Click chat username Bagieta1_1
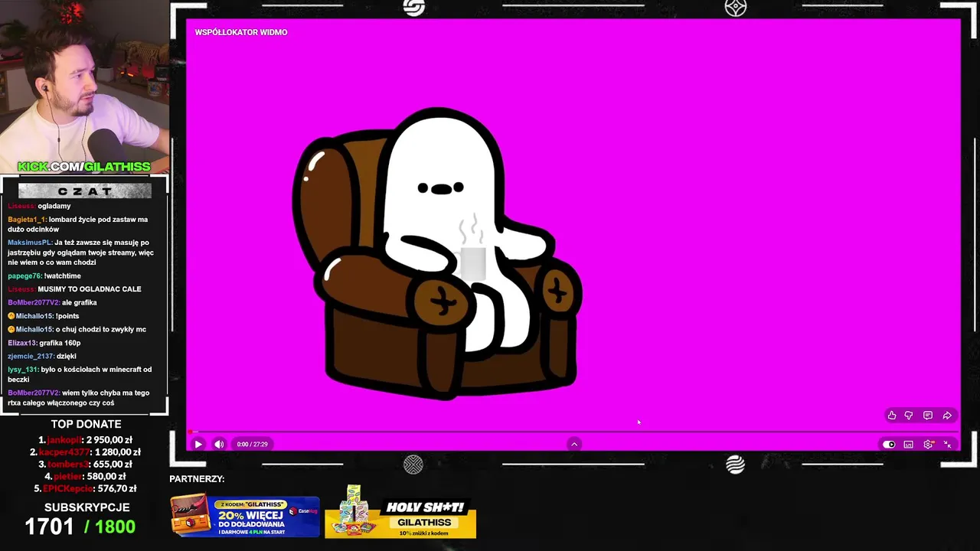 click(x=27, y=220)
